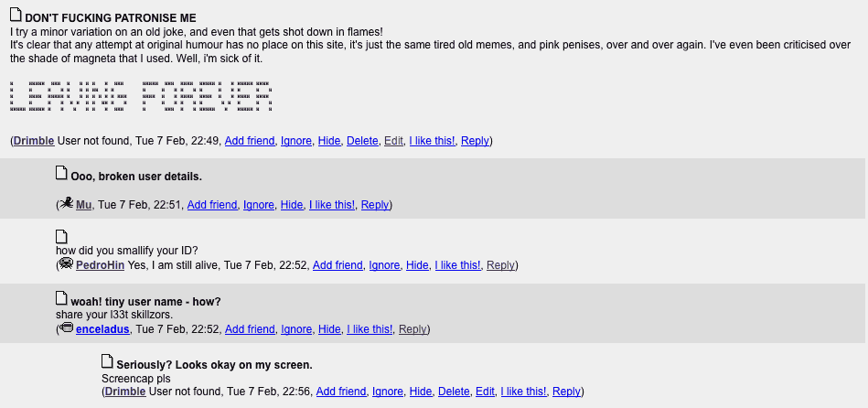Click "I like this!" on the top post
The image size is (868, 408).
432,141
